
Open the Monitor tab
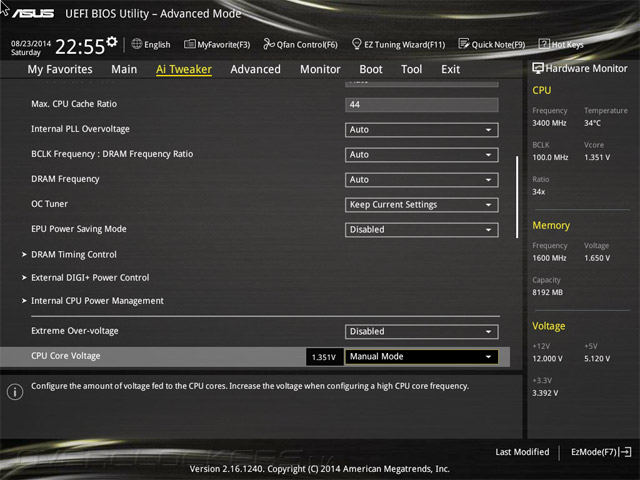pyautogui.click(x=320, y=69)
